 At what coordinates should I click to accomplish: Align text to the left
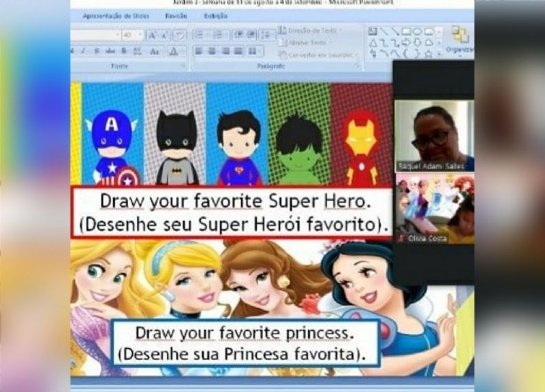(199, 52)
